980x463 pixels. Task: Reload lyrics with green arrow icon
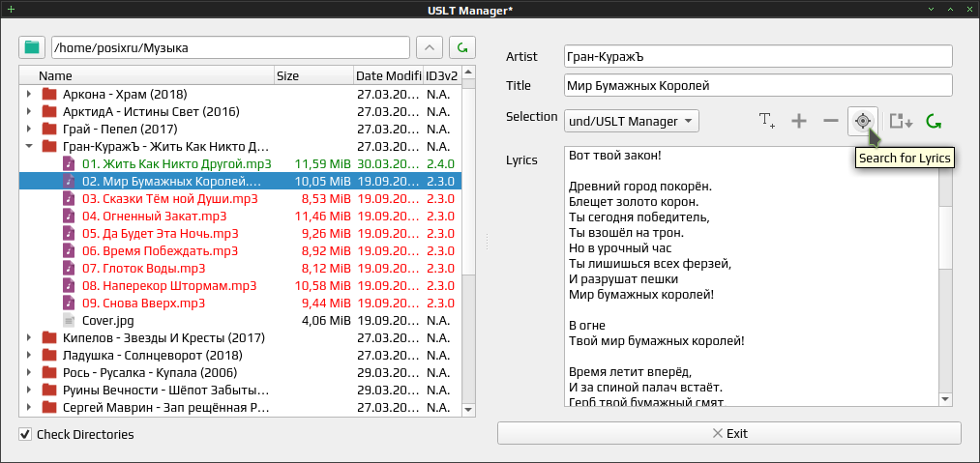[x=934, y=121]
